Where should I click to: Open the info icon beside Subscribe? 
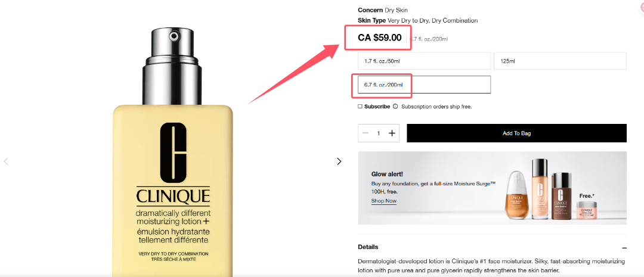click(x=395, y=107)
